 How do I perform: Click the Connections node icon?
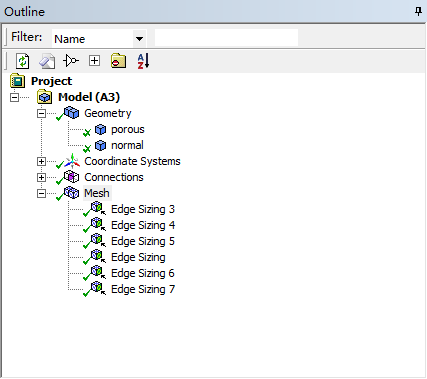[72, 177]
